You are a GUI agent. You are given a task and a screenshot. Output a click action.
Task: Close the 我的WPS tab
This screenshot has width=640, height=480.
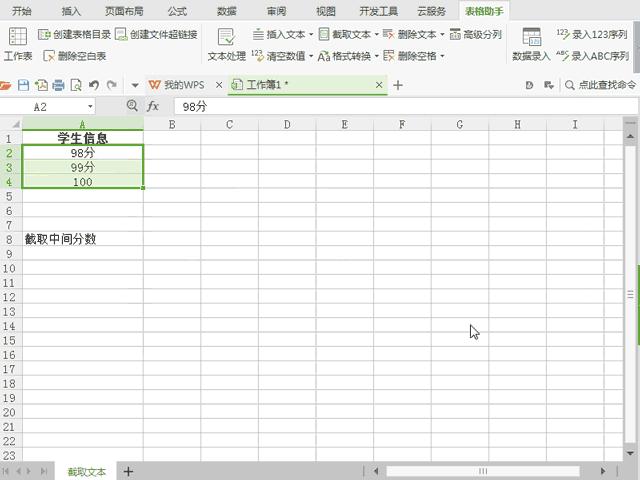click(219, 85)
